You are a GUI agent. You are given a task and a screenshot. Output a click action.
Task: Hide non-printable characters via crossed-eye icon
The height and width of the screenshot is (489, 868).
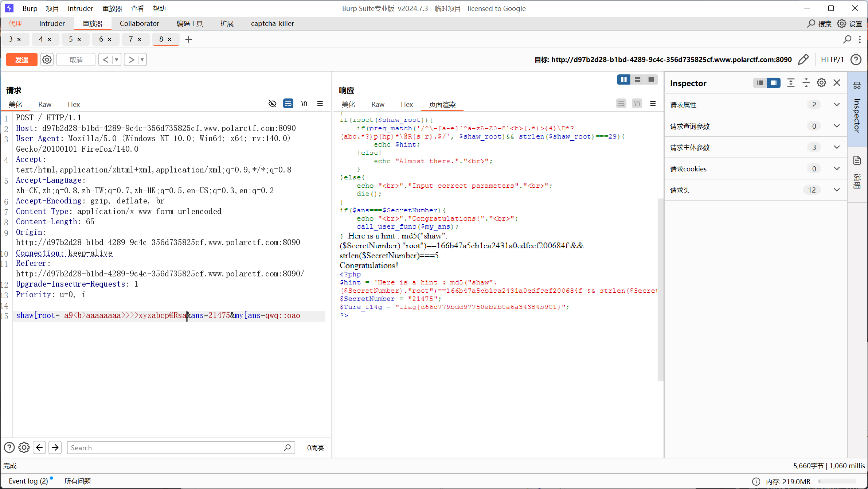pos(272,104)
